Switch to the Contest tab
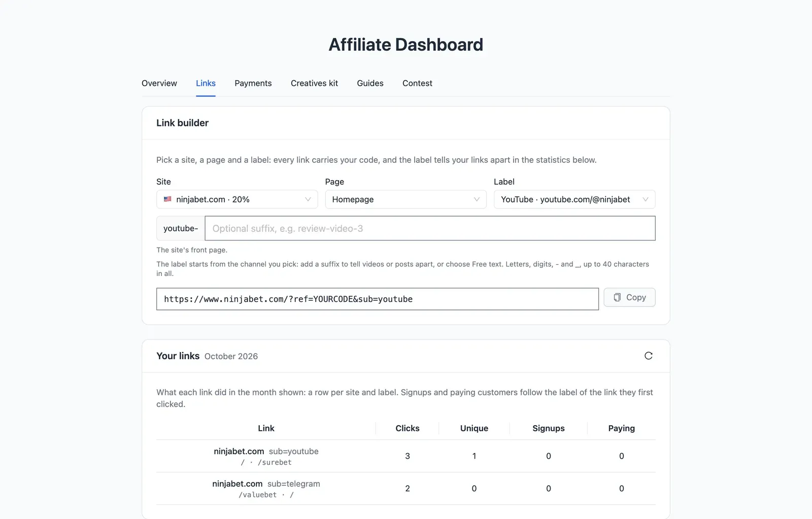 417,83
